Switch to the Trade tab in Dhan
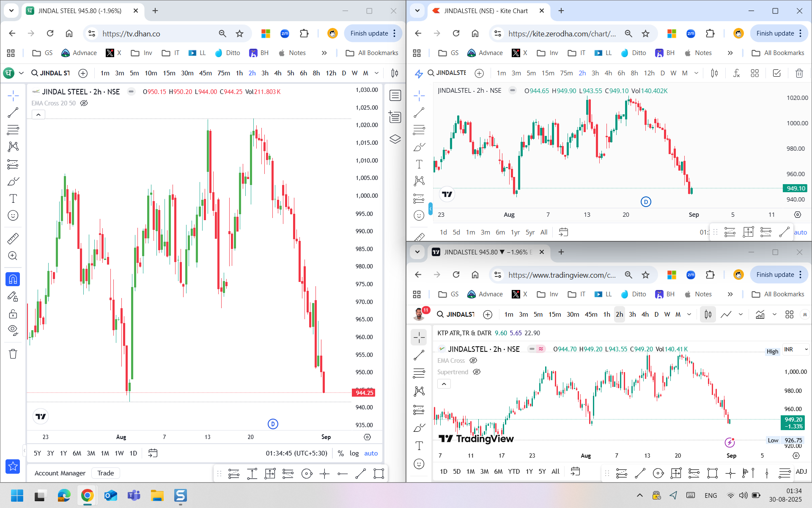 click(x=106, y=473)
